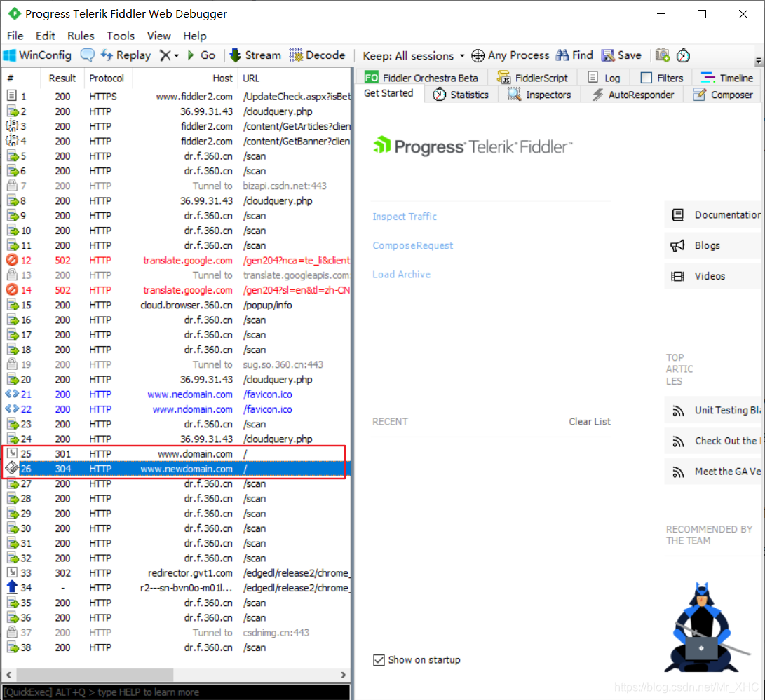Open WinConfig from the toolbar
The image size is (765, 700).
point(37,55)
